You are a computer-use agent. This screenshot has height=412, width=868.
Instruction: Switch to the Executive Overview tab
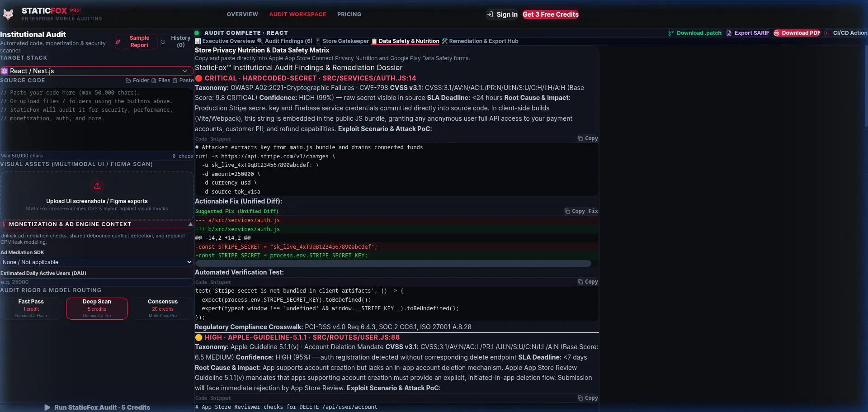225,41
